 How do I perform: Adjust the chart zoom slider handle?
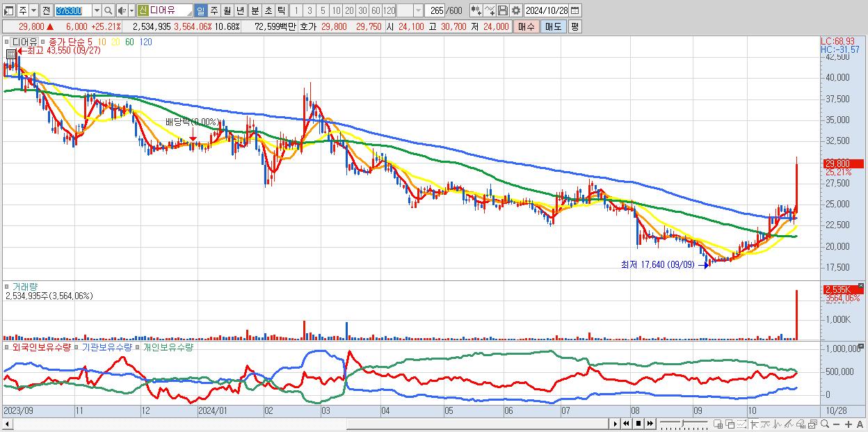coord(682,423)
